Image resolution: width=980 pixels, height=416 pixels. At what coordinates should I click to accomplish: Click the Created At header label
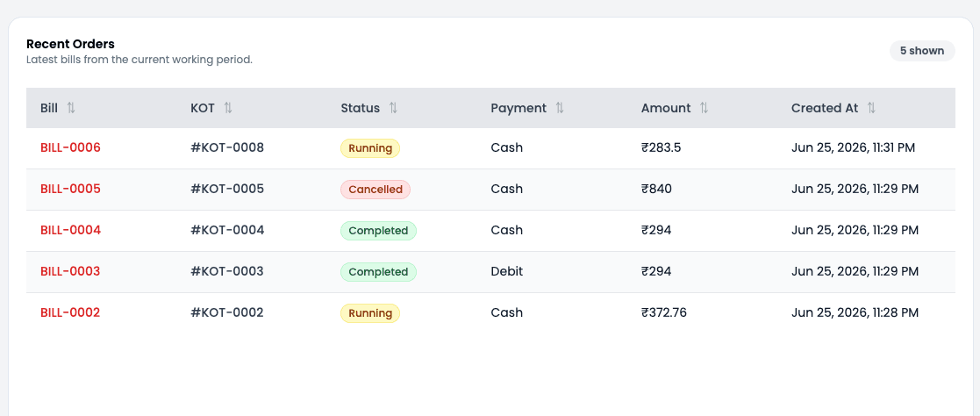[x=825, y=108]
